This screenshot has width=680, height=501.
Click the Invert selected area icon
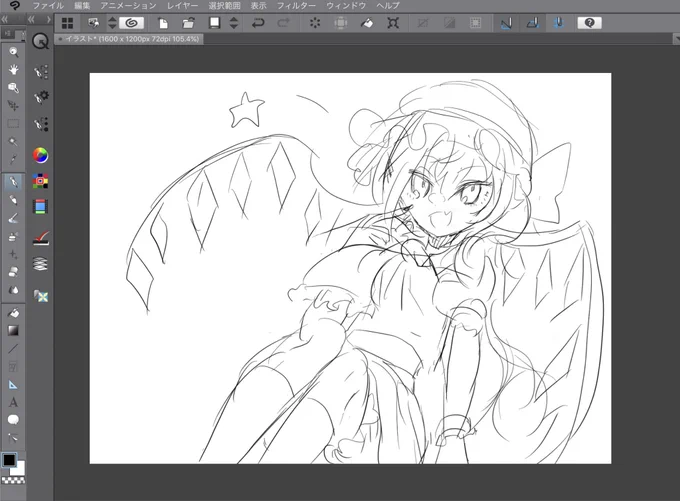449,23
